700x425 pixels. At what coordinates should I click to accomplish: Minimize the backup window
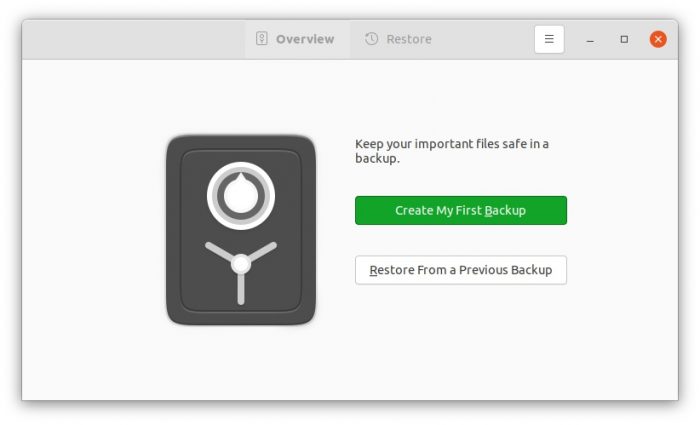[591, 39]
